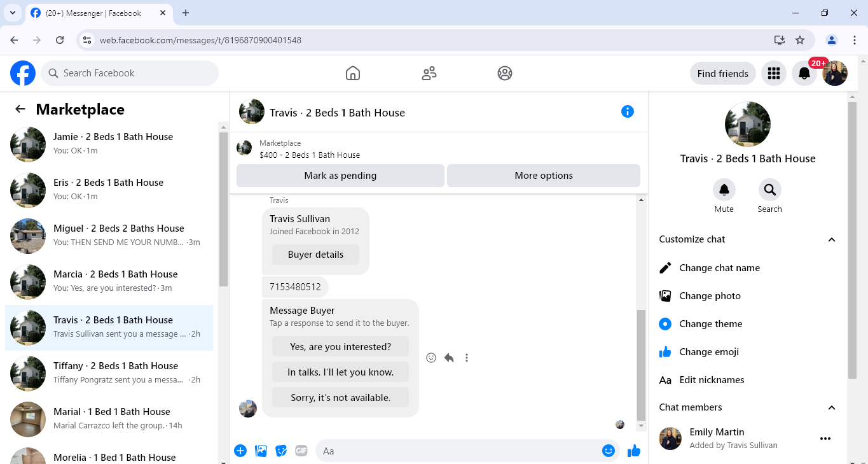Open Marcia 2 Beds 1 Bath House chat

pos(109,281)
